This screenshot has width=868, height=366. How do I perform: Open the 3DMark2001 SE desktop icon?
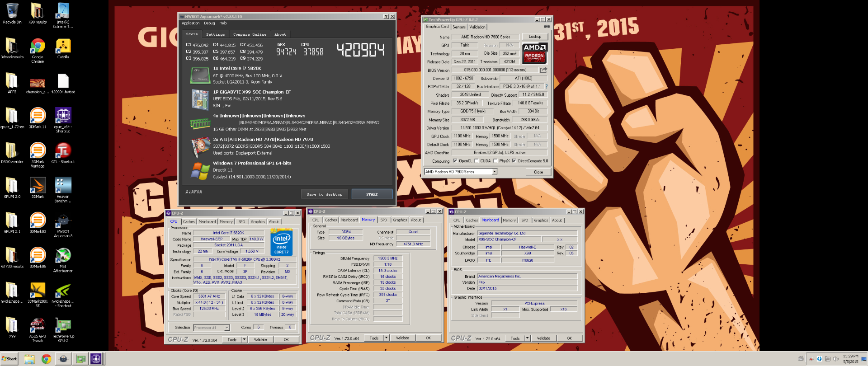38,295
